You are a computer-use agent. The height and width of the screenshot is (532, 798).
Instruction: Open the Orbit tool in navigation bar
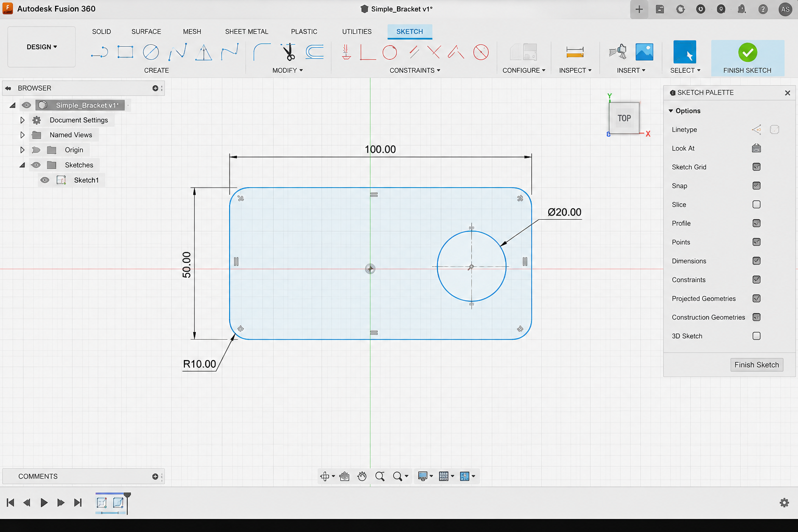(325, 476)
